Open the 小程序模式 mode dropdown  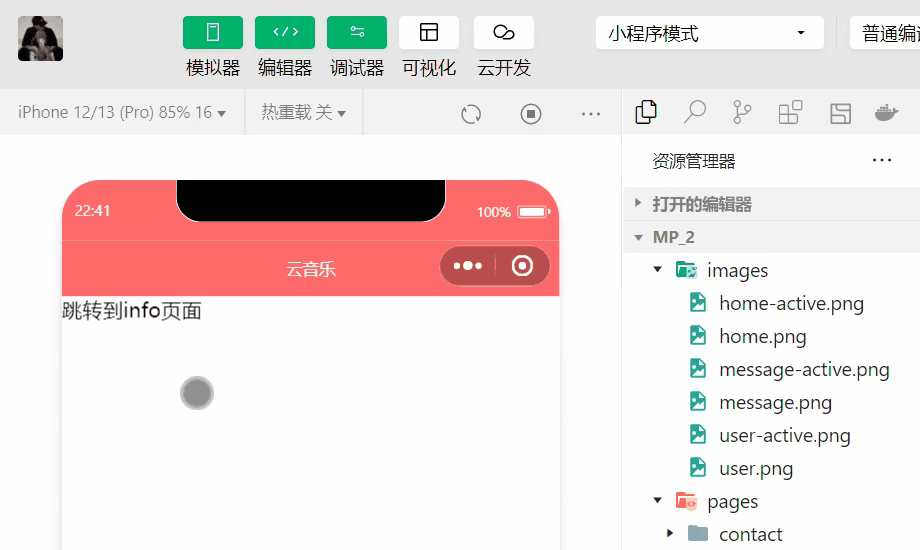[x=710, y=33]
